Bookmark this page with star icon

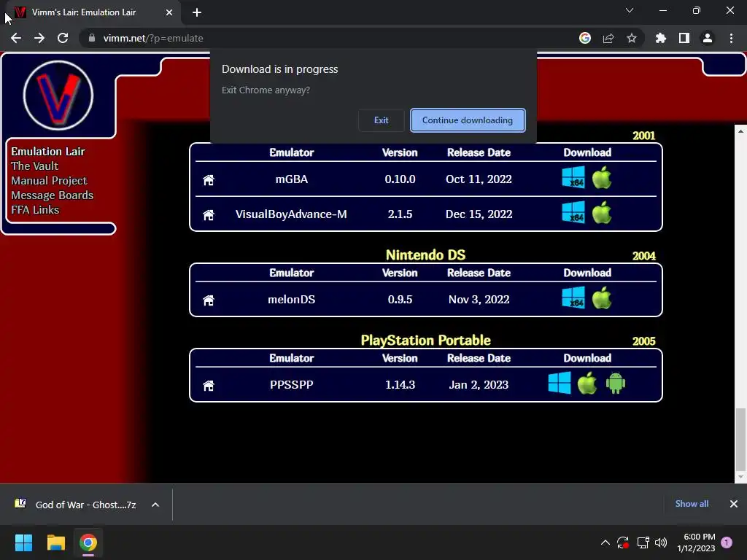pyautogui.click(x=632, y=38)
